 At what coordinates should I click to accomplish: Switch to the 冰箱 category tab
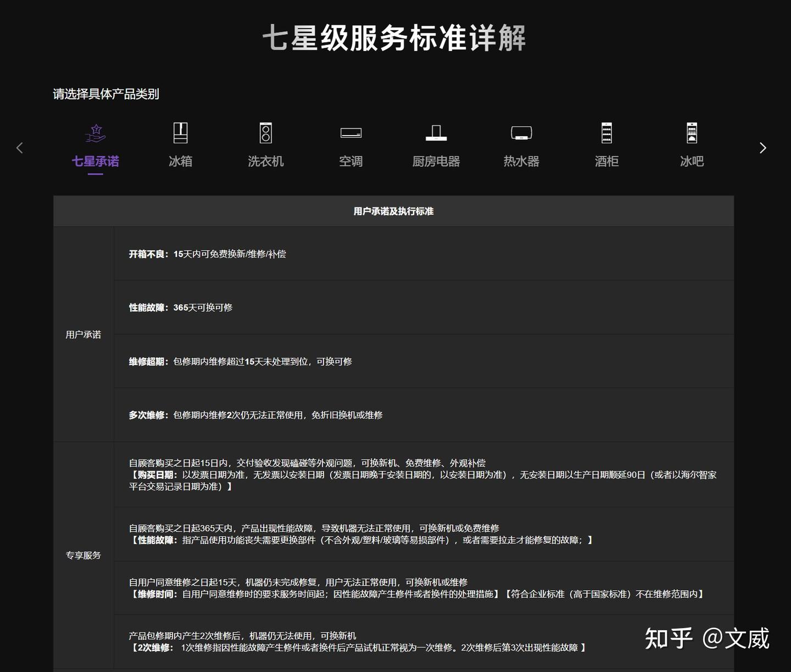[180, 161]
